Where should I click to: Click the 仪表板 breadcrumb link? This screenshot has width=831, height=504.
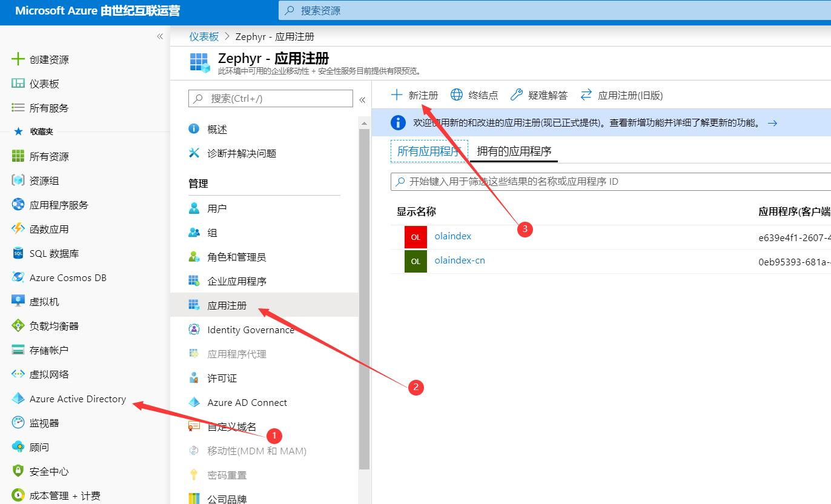(x=204, y=37)
